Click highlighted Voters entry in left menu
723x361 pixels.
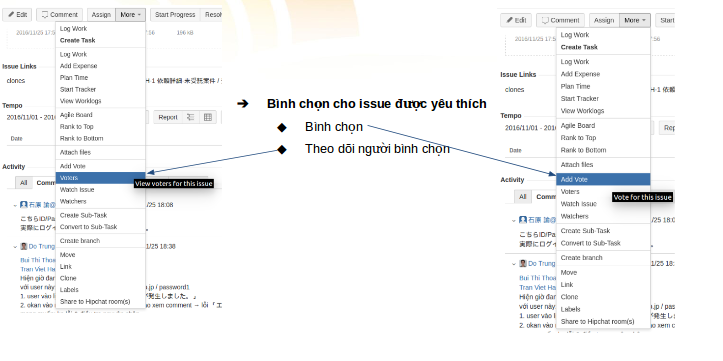(101, 178)
